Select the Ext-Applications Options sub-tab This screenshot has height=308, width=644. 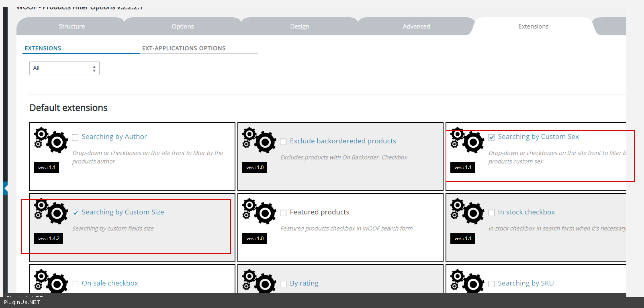184,48
